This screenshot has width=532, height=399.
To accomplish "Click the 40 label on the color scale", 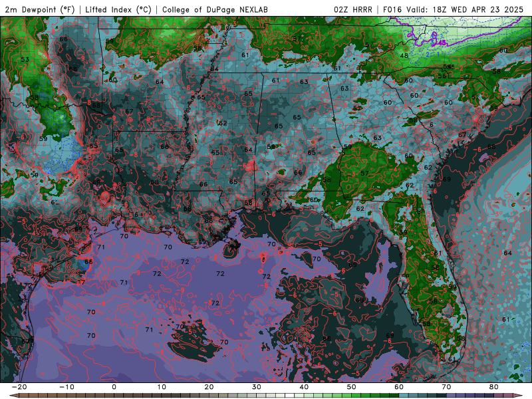I will pyautogui.click(x=304, y=387).
